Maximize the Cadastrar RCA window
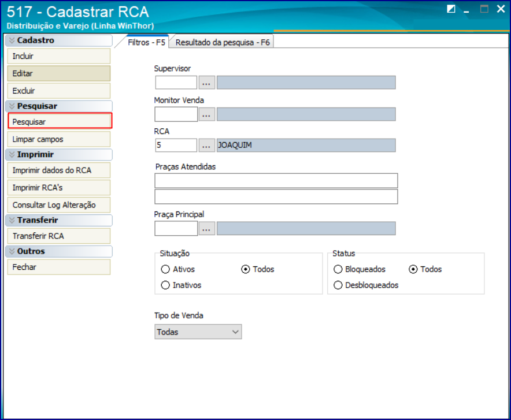Image resolution: width=511 pixels, height=420 pixels. point(484,9)
